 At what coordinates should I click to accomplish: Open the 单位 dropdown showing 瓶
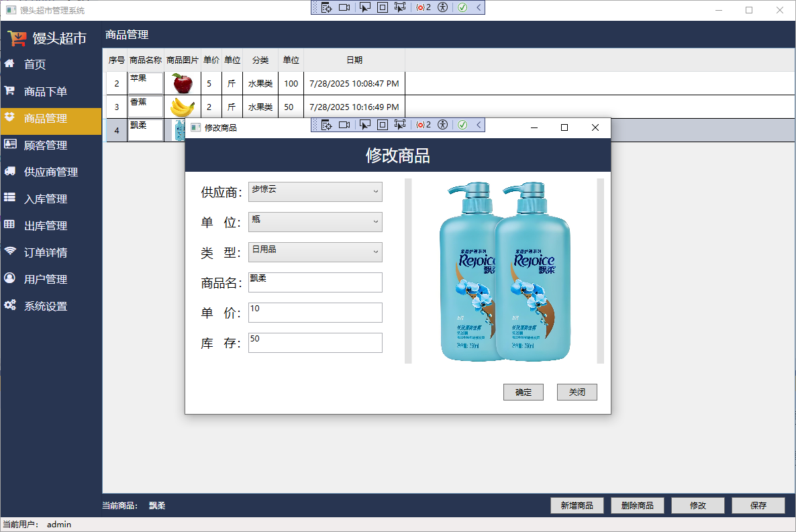click(x=315, y=222)
